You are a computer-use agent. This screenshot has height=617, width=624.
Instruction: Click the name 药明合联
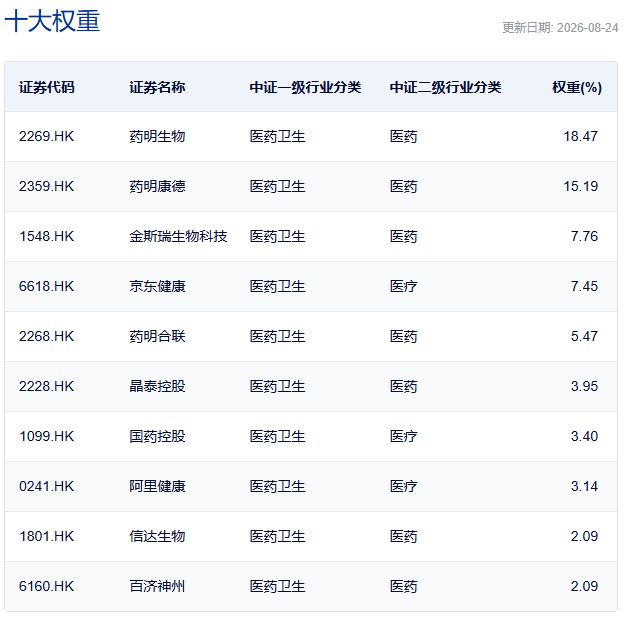(157, 336)
